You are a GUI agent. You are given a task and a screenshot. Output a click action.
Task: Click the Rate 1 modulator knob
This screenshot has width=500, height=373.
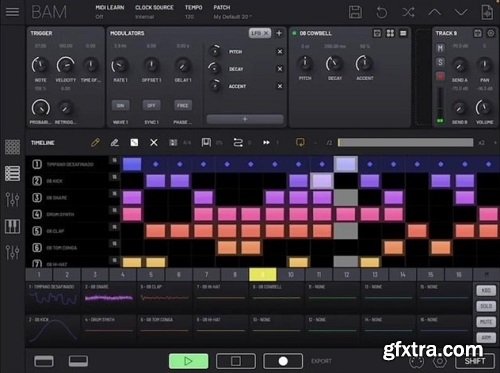pos(120,65)
